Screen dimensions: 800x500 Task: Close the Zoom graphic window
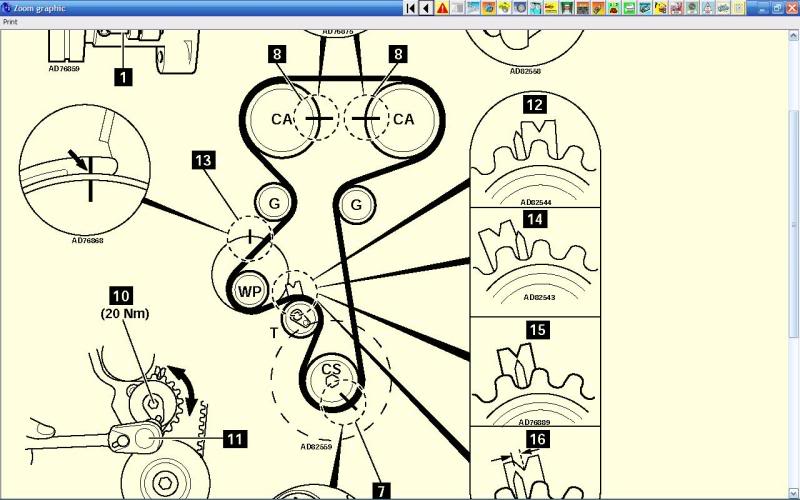click(791, 8)
